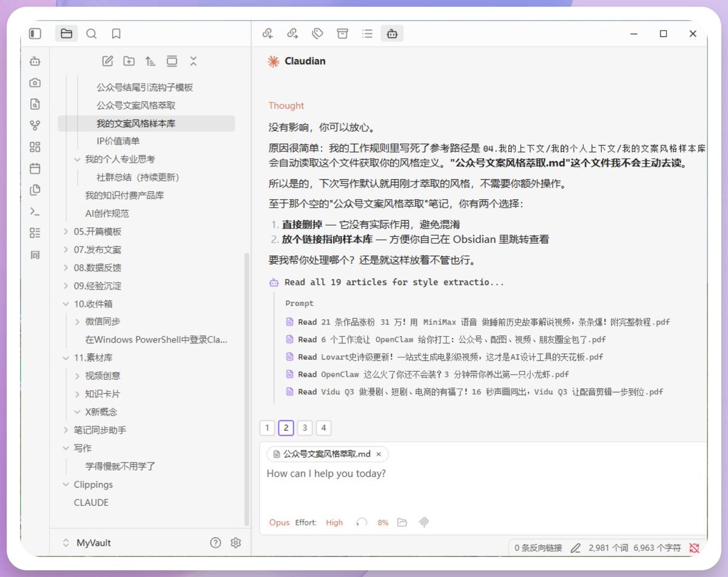
Task: Collapse the 10.收件箱 folder
Action: coord(66,304)
